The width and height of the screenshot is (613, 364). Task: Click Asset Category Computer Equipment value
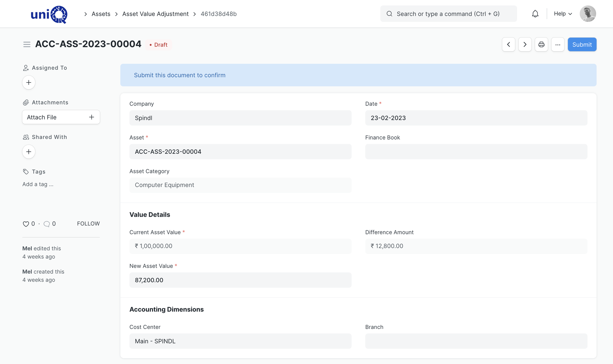click(240, 185)
